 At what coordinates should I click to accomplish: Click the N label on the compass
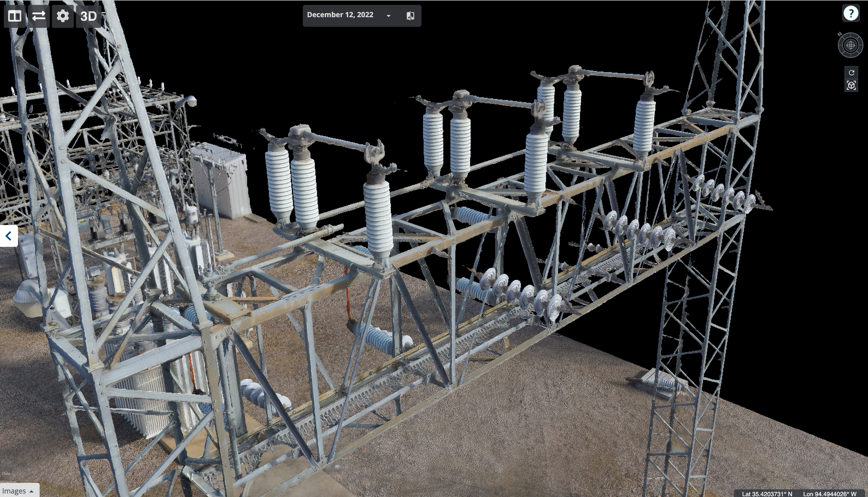coord(840,34)
